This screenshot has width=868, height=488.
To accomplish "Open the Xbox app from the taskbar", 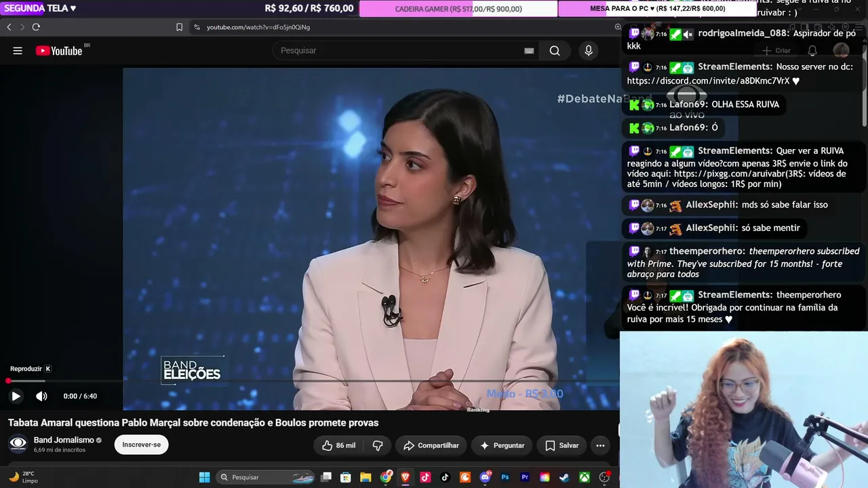I will [584, 477].
